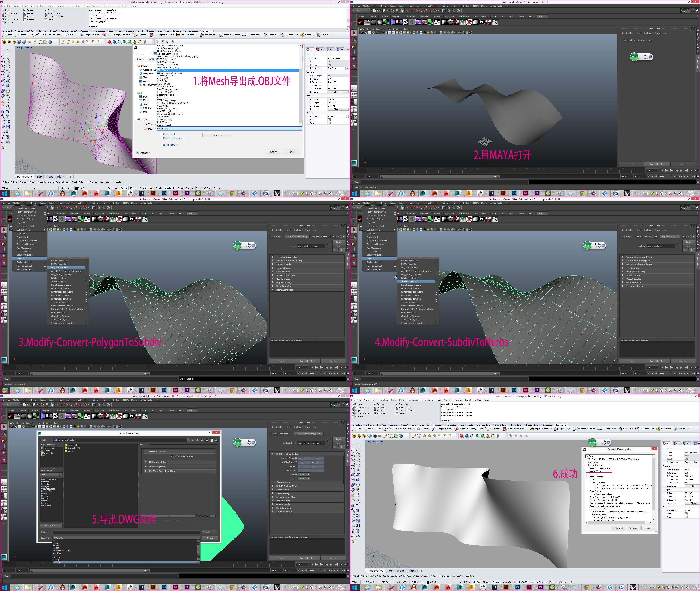
Task: Go to parent folder in Export Selection dialog
Action: coord(202,440)
